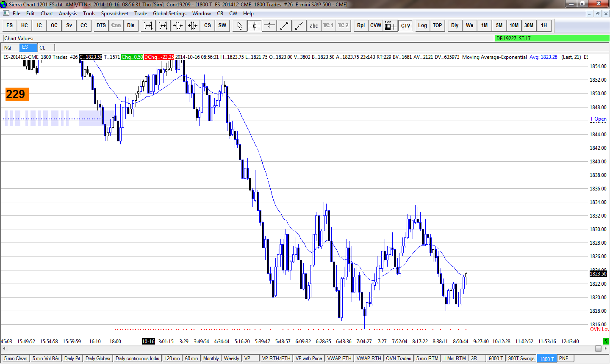Click the FS toolbar button
610x364 pixels.
pyautogui.click(x=9, y=25)
